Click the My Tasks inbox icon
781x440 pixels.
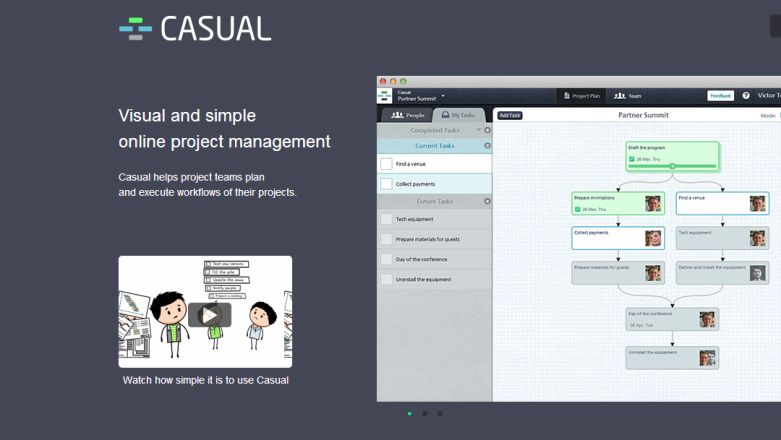pyautogui.click(x=445, y=115)
